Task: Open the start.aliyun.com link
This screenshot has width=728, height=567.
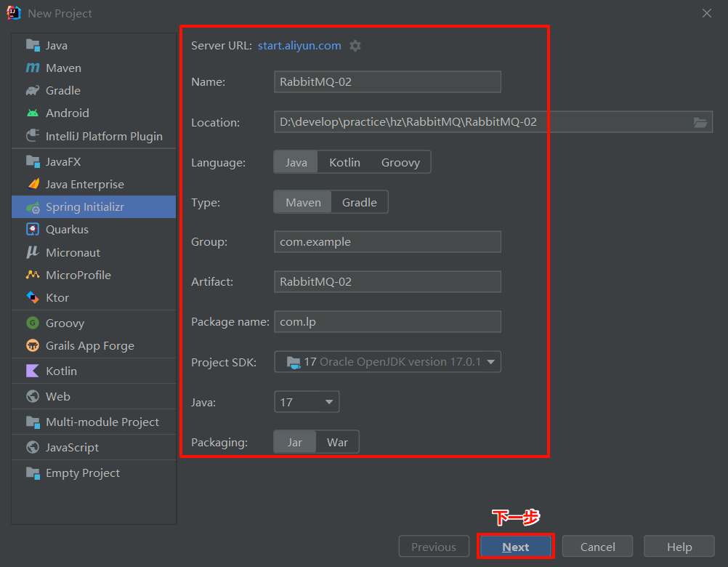Action: [x=299, y=45]
